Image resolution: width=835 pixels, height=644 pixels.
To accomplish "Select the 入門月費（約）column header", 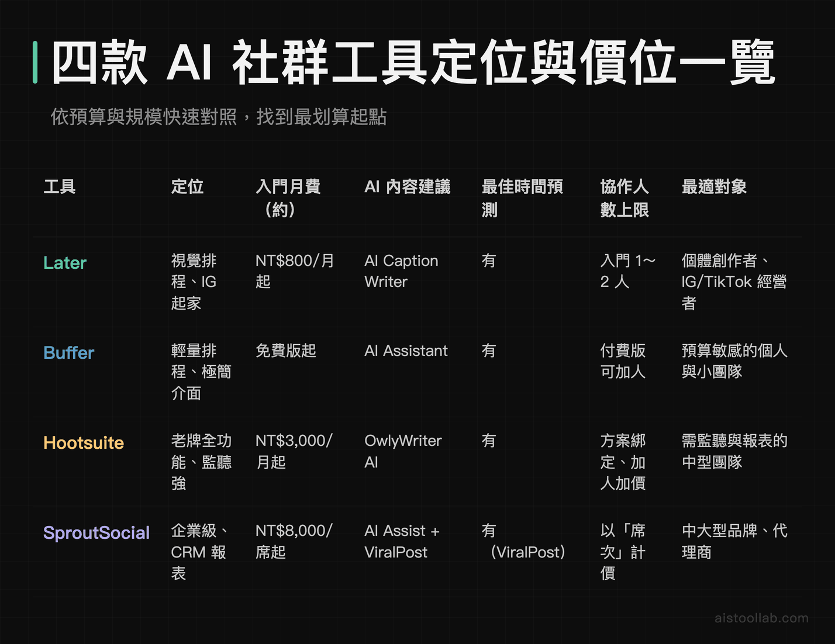I will tap(288, 198).
